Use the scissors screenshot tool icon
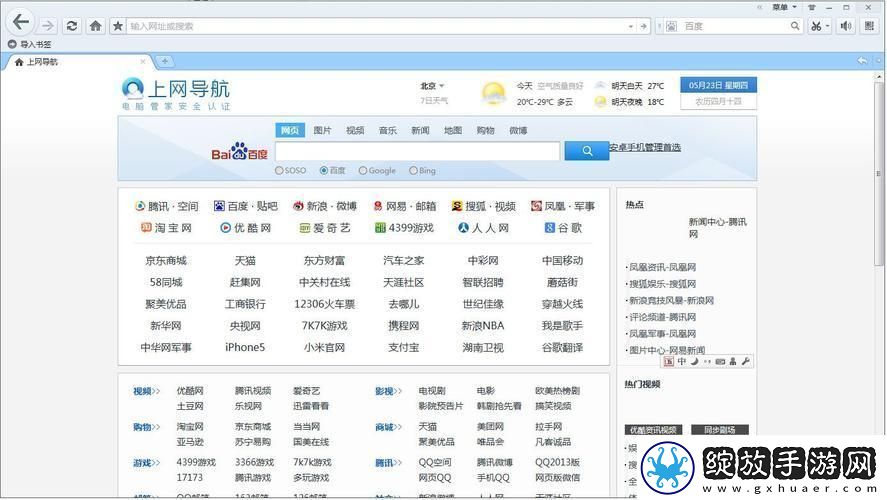The width and height of the screenshot is (887, 500). pyautogui.click(x=815, y=26)
